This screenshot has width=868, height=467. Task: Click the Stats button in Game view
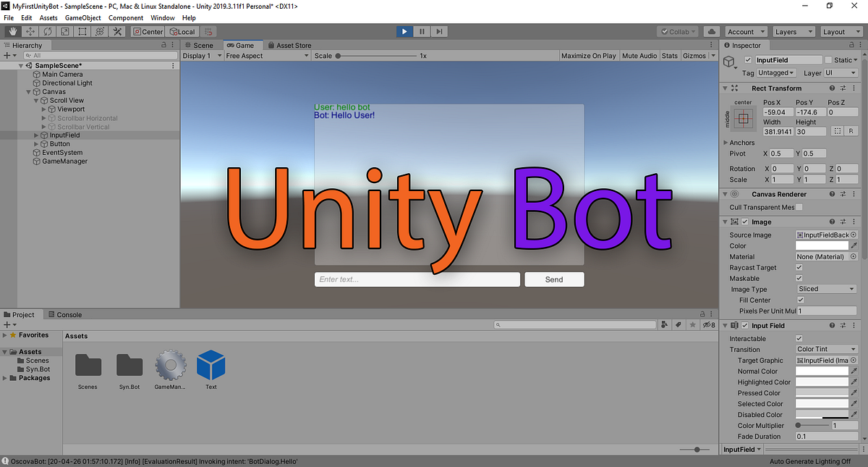669,55
